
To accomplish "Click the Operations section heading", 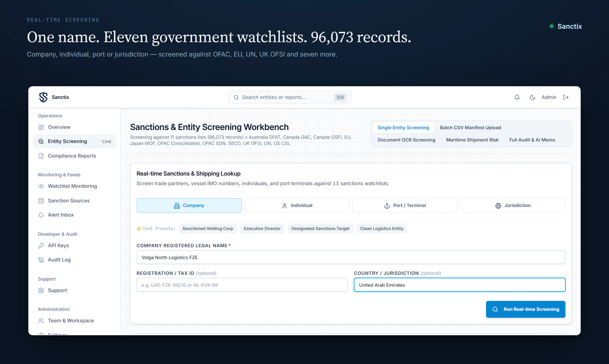I will point(50,116).
